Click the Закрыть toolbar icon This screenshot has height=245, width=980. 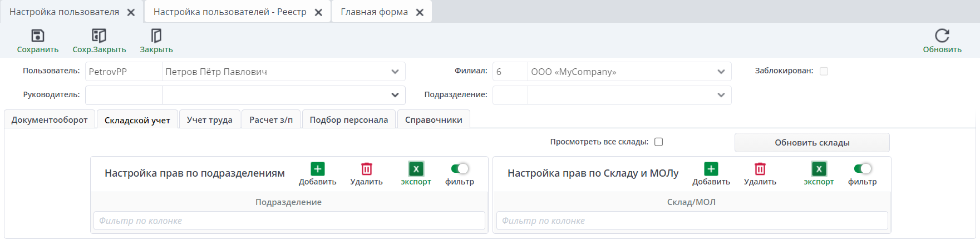pos(156,36)
